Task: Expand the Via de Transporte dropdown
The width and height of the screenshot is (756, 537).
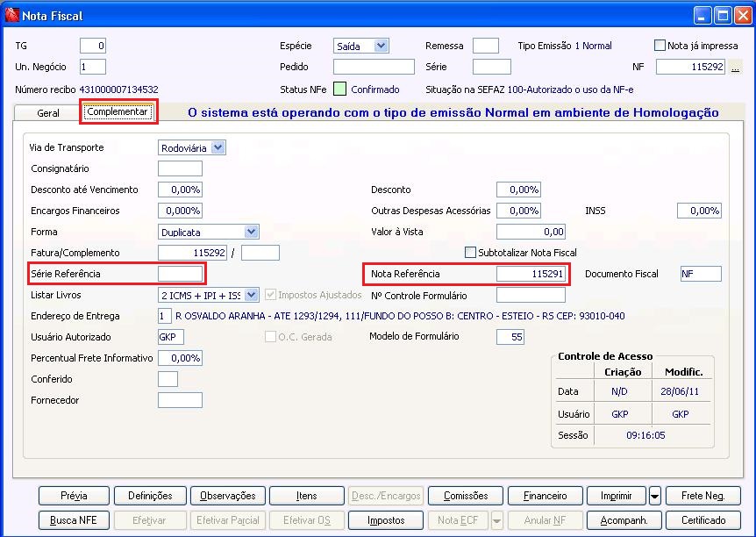Action: click(x=218, y=147)
